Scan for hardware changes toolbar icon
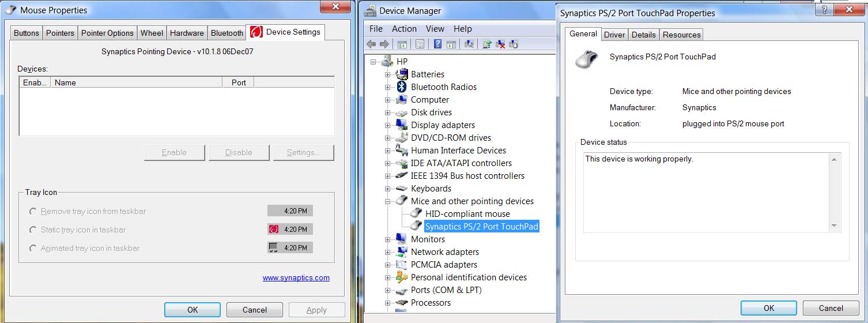 coord(469,44)
